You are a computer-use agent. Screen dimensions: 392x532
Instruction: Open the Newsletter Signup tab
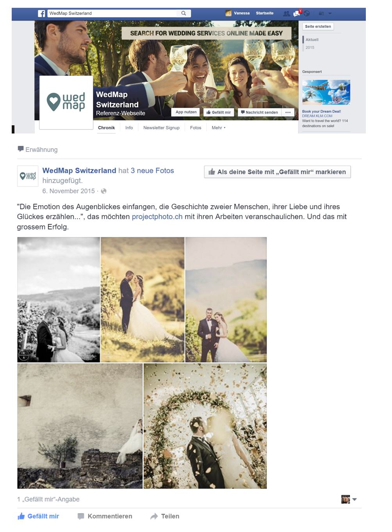(161, 128)
